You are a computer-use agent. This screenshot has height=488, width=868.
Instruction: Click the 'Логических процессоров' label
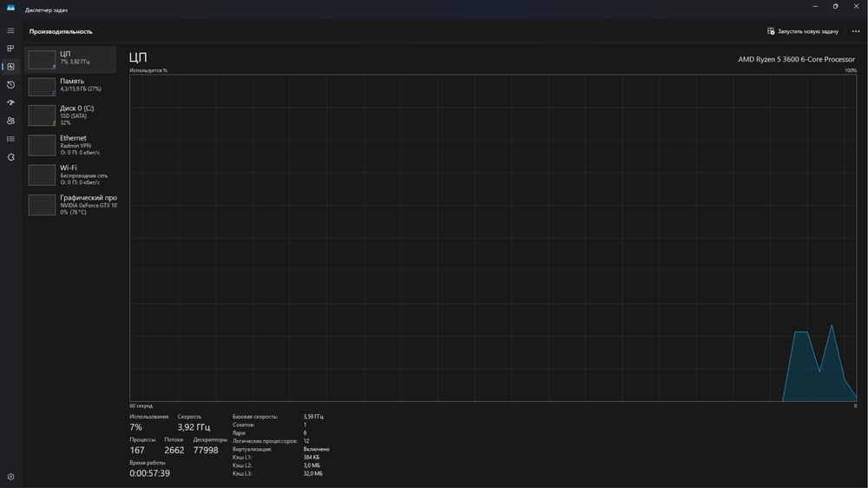pos(265,441)
